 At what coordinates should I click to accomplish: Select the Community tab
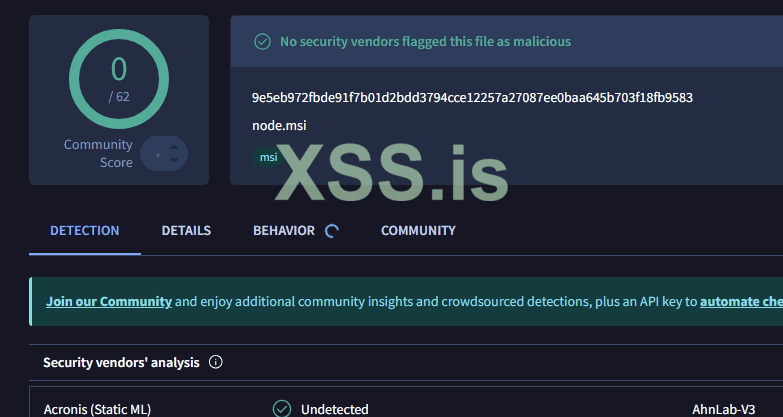(x=418, y=231)
